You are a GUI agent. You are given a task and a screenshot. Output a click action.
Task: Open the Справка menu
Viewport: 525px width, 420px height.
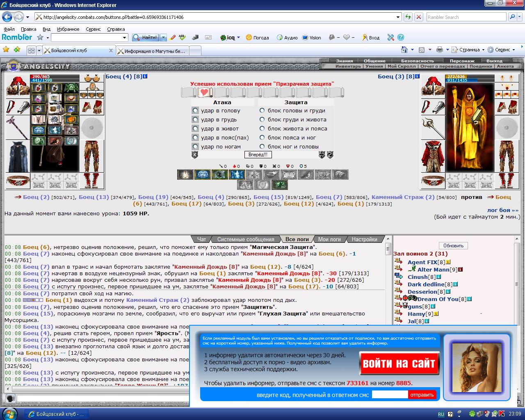(x=116, y=29)
